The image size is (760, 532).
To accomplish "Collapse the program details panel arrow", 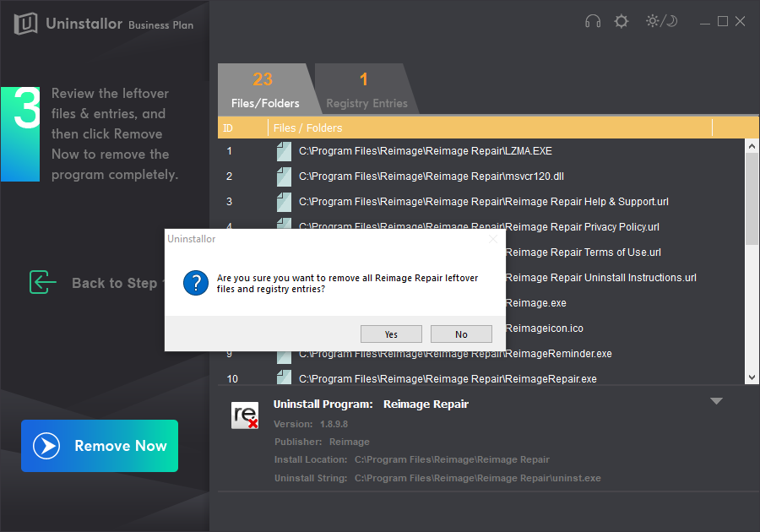I will (x=716, y=401).
